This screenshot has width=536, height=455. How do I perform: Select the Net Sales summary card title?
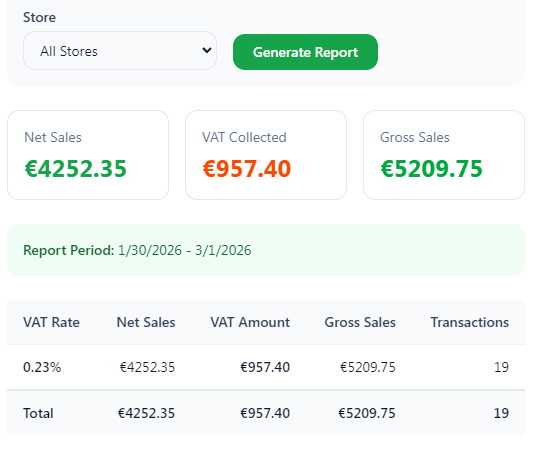(53, 137)
